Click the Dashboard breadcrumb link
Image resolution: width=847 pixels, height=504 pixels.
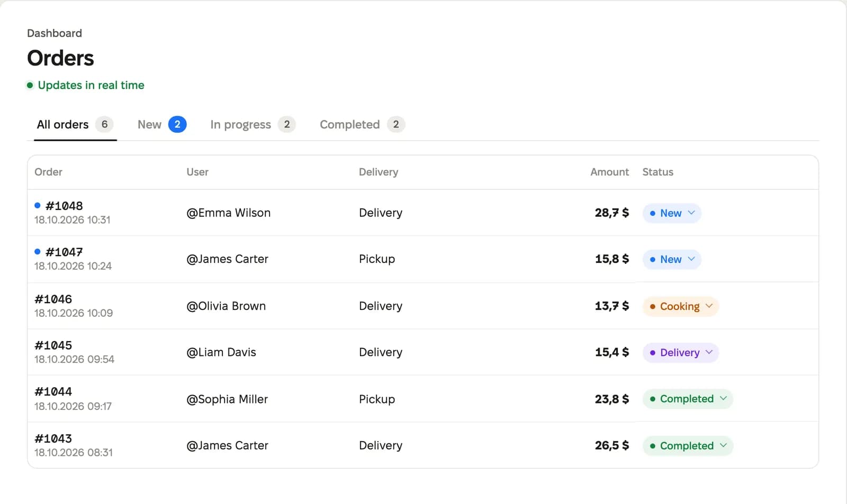tap(55, 33)
